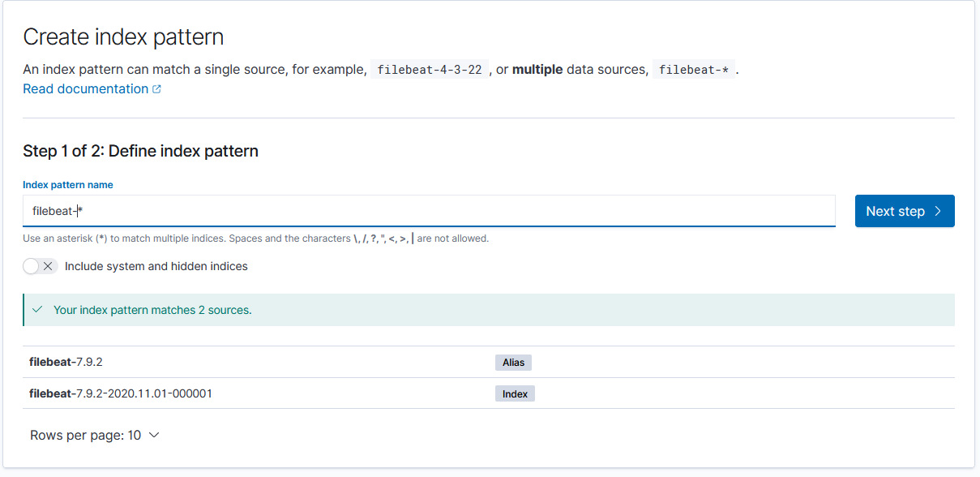This screenshot has width=980, height=477.
Task: Click the right chevron icon in Next step
Action: tap(938, 211)
